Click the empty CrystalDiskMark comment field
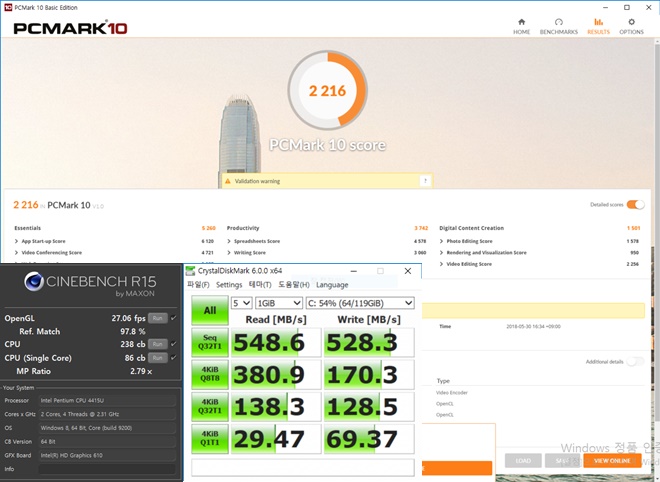The height and width of the screenshot is (482, 660). click(302, 468)
